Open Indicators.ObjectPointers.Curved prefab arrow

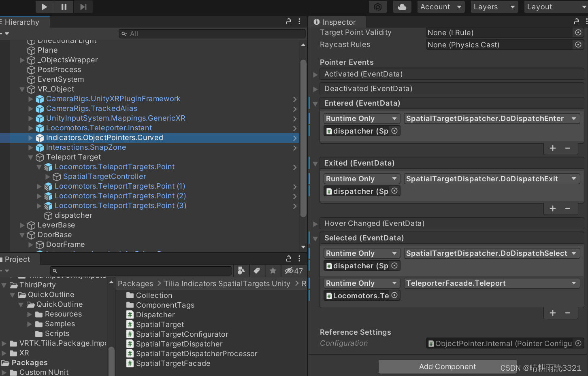pyautogui.click(x=295, y=138)
